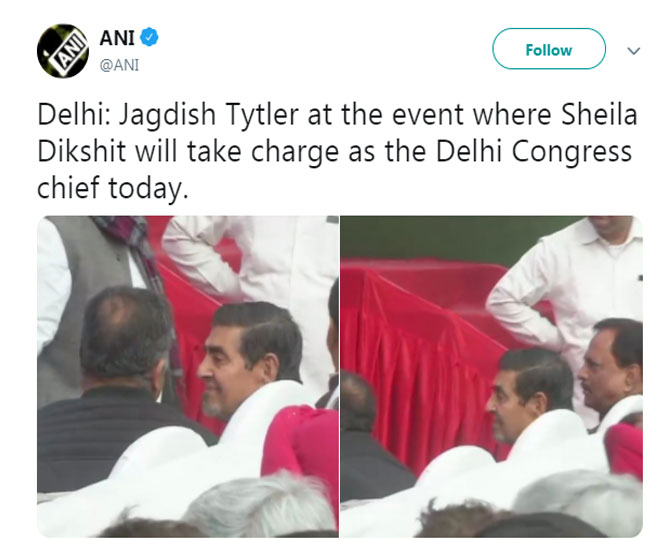Screen dimensions: 650x540
Task: Open the tweet options chevron menu
Action: pos(633,51)
